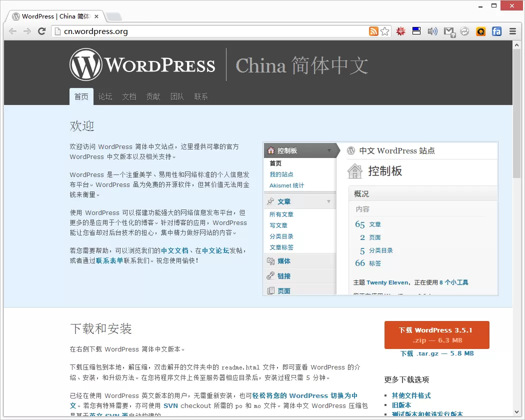Check mail with the Gmail extension icon

(449, 31)
